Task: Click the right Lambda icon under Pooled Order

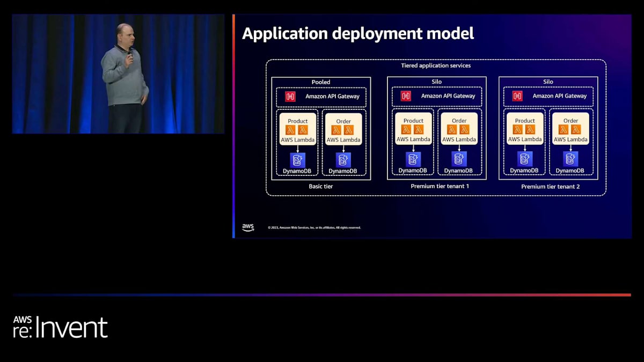Action: 349,130
